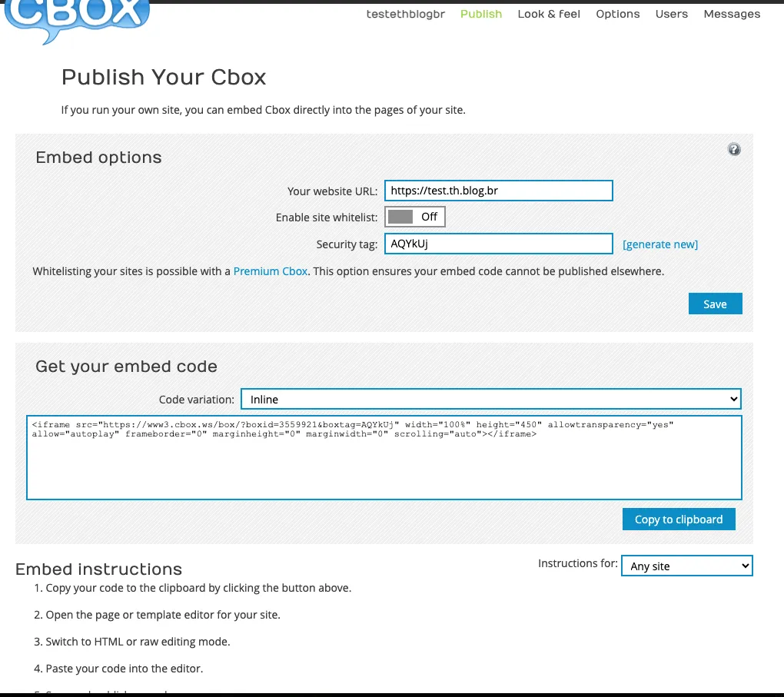
Task: Click the Save button
Action: [715, 304]
